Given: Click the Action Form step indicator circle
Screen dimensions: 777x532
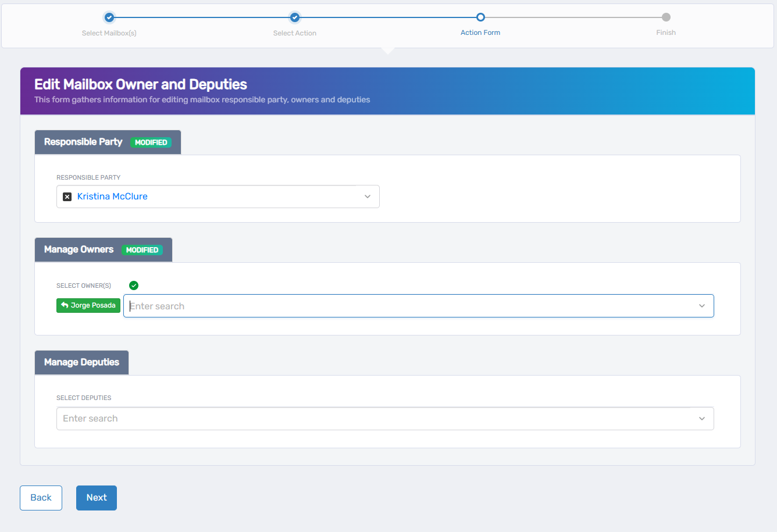Looking at the screenshot, I should (480, 17).
